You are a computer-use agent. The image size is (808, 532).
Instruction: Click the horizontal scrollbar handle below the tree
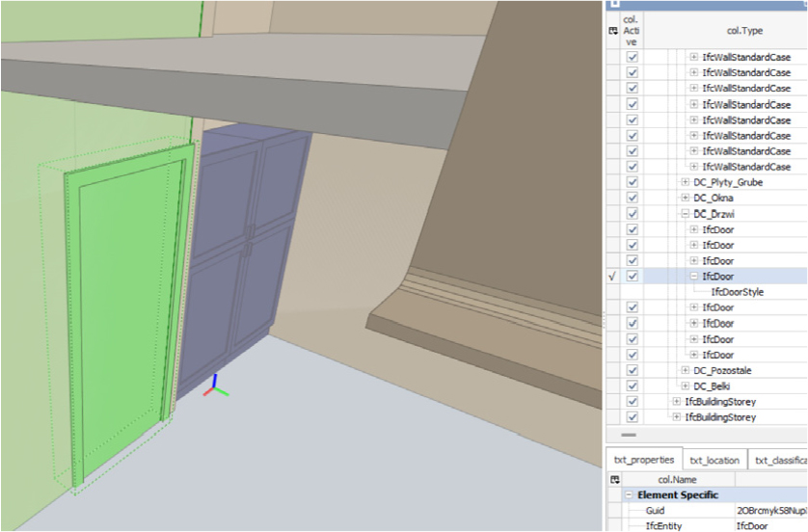pyautogui.click(x=628, y=435)
